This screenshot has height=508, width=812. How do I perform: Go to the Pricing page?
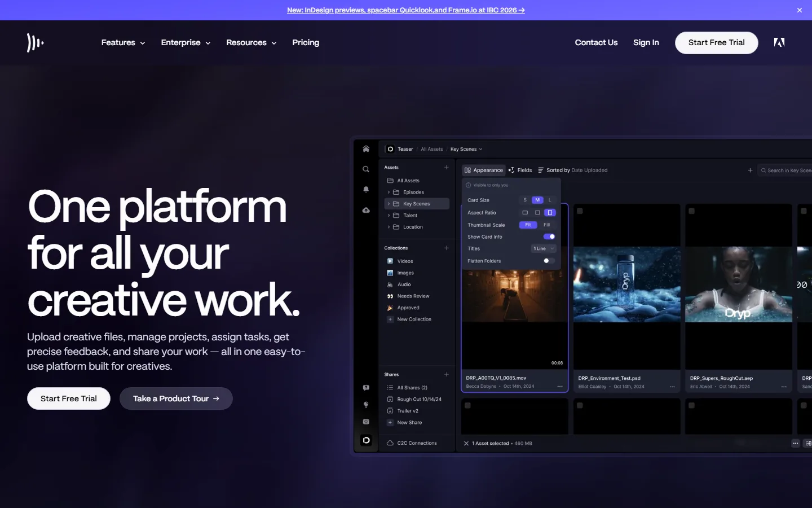[x=306, y=42]
